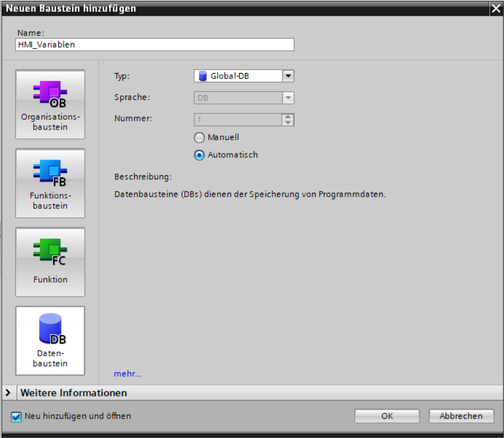
Task: Click the Global-DB cylinder icon in Typ field
Action: click(203, 76)
